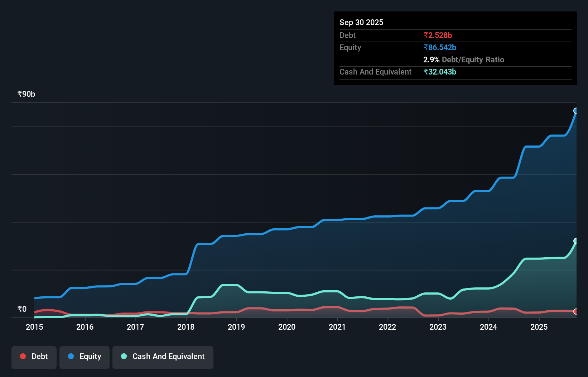Viewport: 588px width, 377px height.
Task: Click the ₹0 baseline gridline label
Action: click(21, 309)
